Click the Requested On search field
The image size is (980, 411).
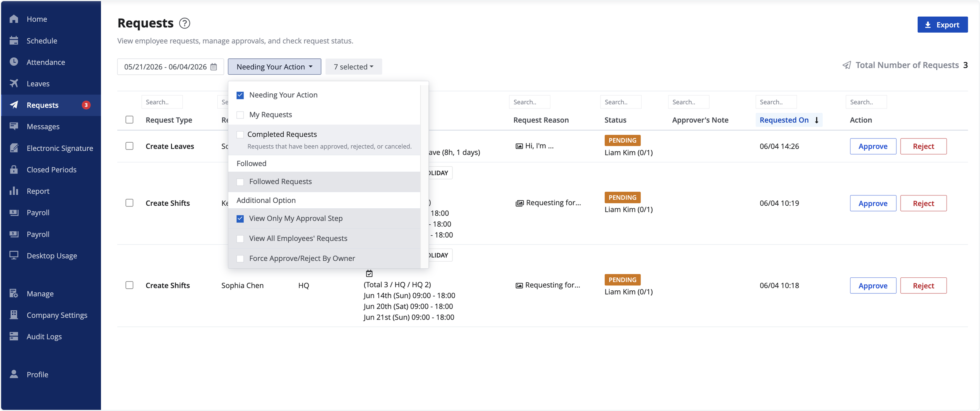click(776, 102)
